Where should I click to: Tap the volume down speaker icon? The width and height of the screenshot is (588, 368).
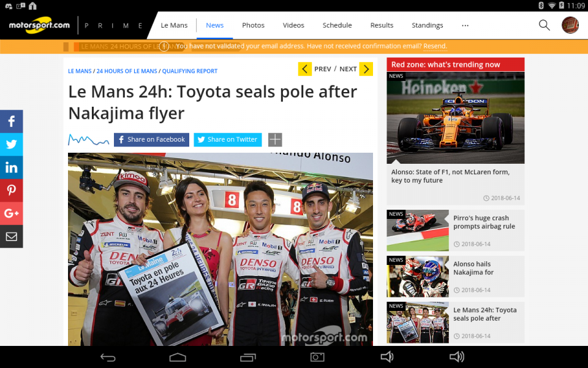click(386, 357)
